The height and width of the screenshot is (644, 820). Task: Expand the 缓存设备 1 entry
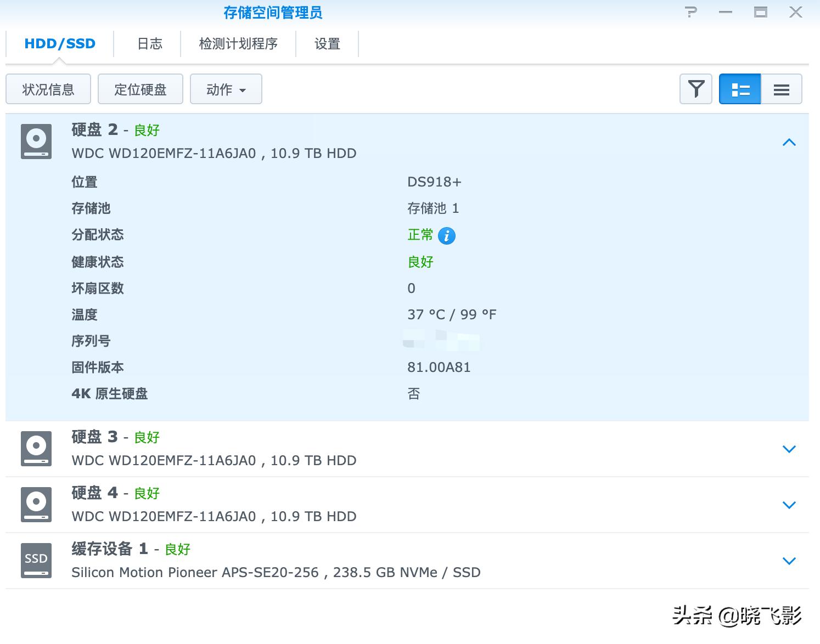click(x=789, y=561)
